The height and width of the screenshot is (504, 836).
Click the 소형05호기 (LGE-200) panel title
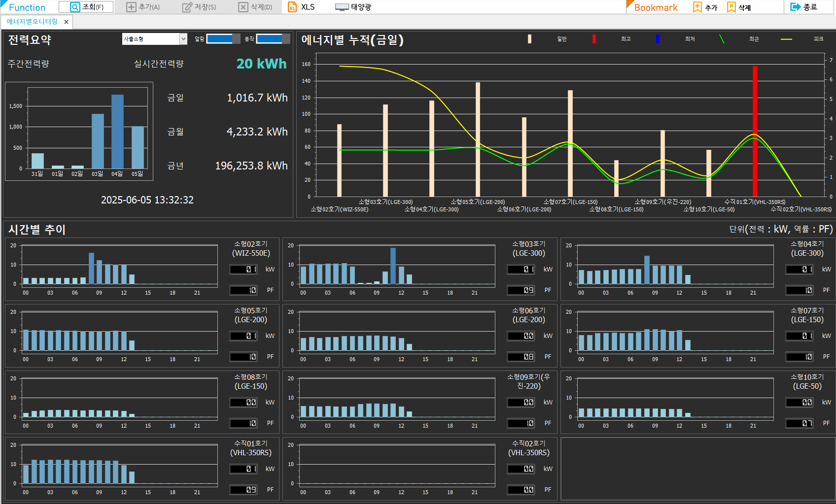(x=251, y=315)
